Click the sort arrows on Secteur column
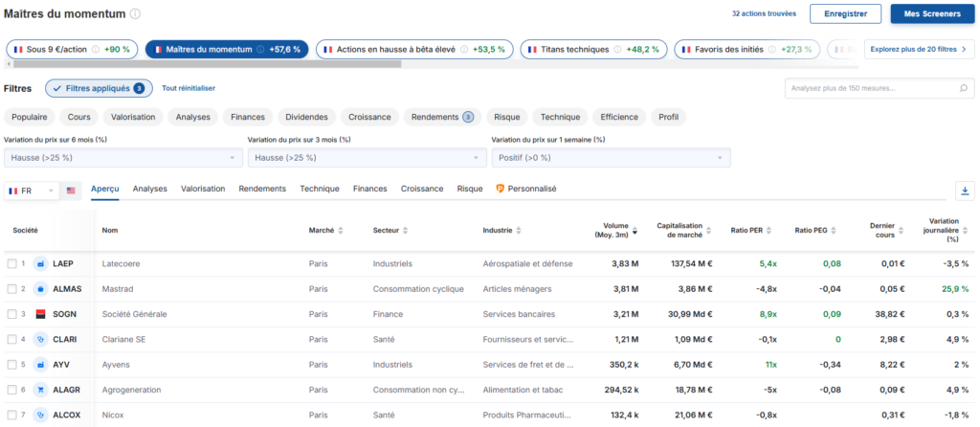The image size is (980, 427). click(x=405, y=231)
